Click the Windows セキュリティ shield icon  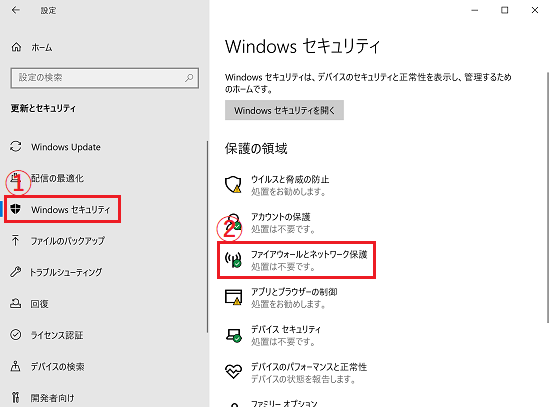16,209
